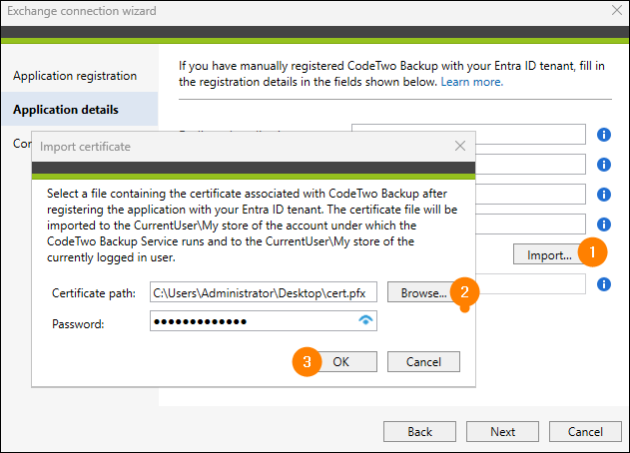Confirm certificate import with OK
This screenshot has height=453, width=630.
340,362
